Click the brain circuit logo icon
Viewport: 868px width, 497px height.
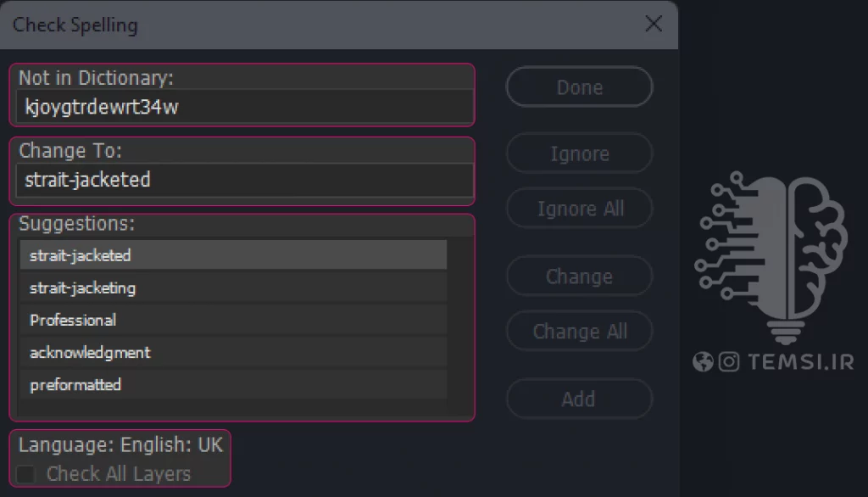coord(771,258)
